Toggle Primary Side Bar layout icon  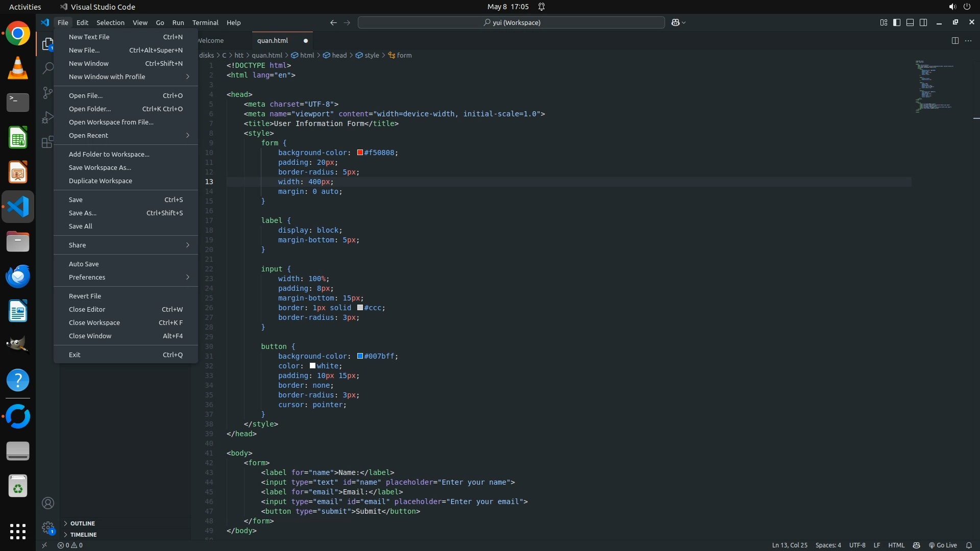[x=897, y=22]
